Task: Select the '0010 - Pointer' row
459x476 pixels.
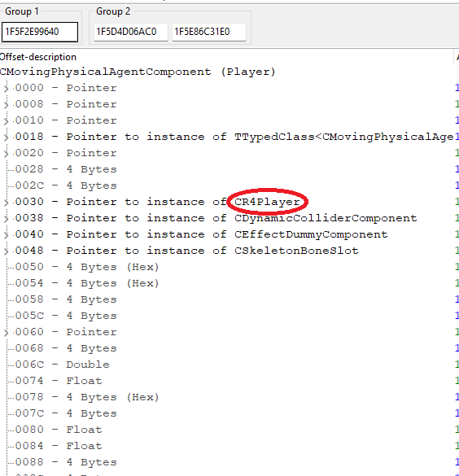Action: tap(66, 120)
